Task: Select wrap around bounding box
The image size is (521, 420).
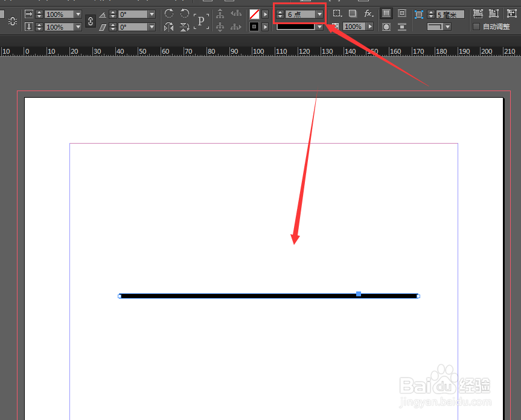Action: click(402, 13)
